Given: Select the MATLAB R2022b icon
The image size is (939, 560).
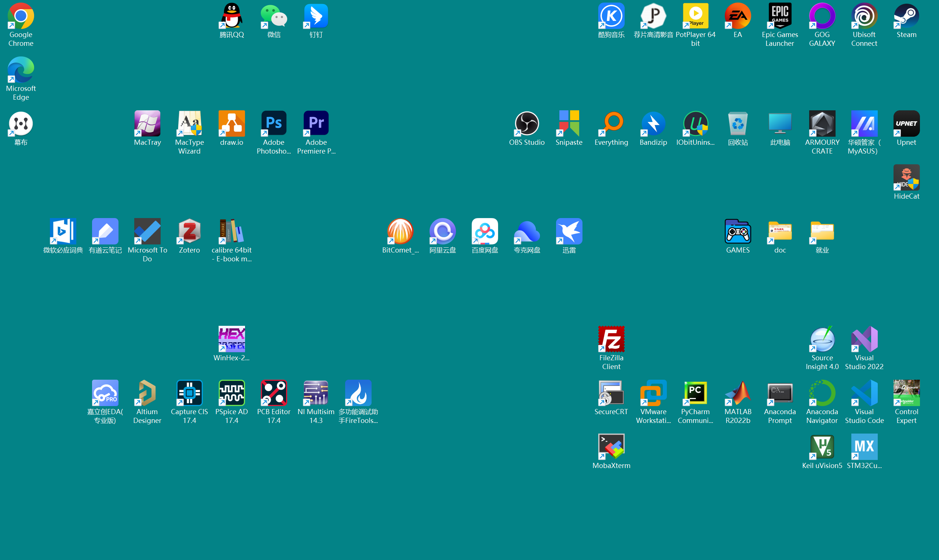Looking at the screenshot, I should (738, 393).
